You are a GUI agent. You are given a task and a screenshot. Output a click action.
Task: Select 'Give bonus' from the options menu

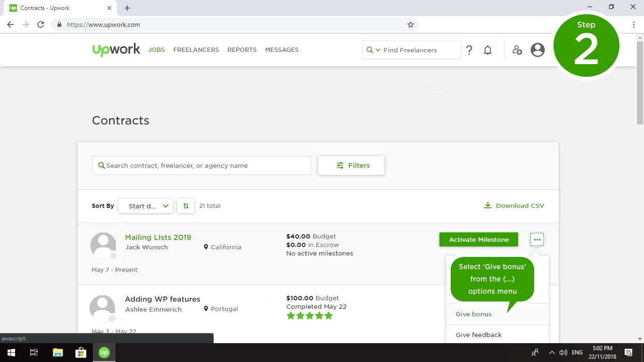click(473, 314)
